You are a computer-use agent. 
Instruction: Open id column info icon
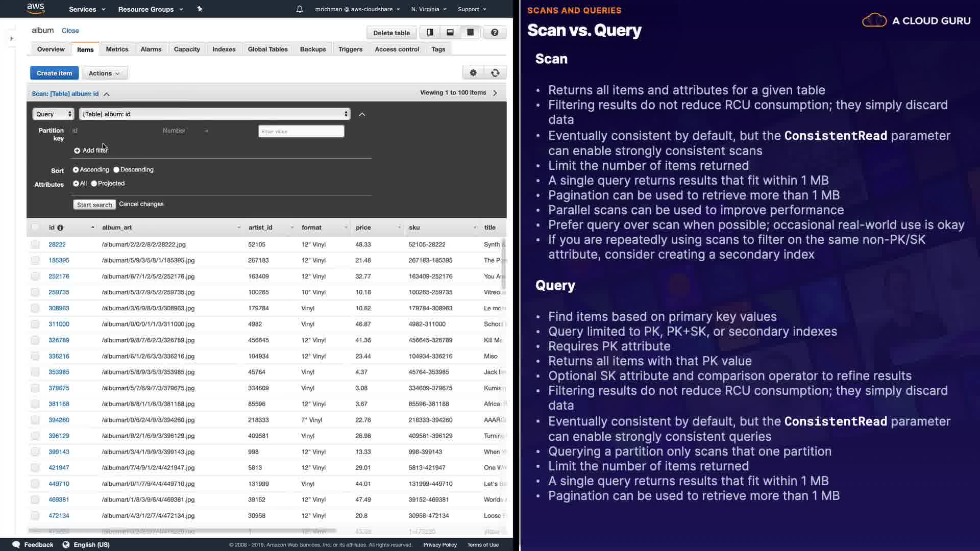tap(60, 228)
